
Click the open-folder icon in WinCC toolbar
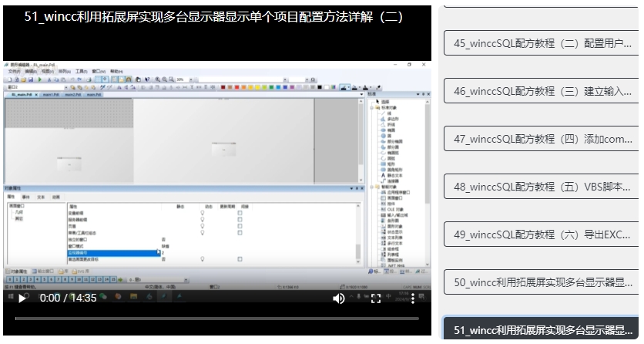coord(23,79)
